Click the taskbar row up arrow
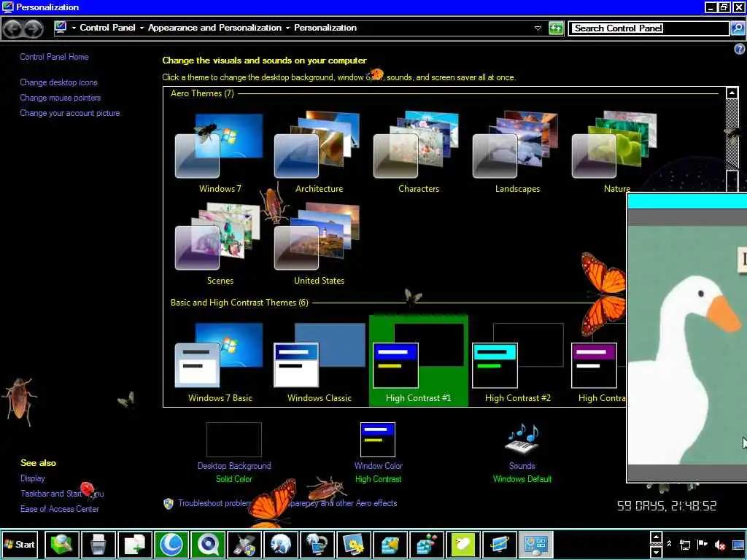 [656, 537]
